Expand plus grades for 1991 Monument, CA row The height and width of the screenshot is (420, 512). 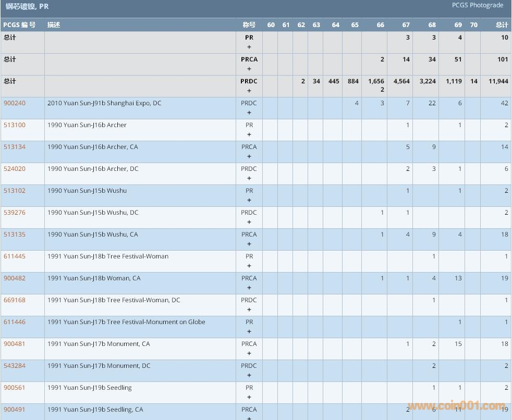click(x=249, y=353)
